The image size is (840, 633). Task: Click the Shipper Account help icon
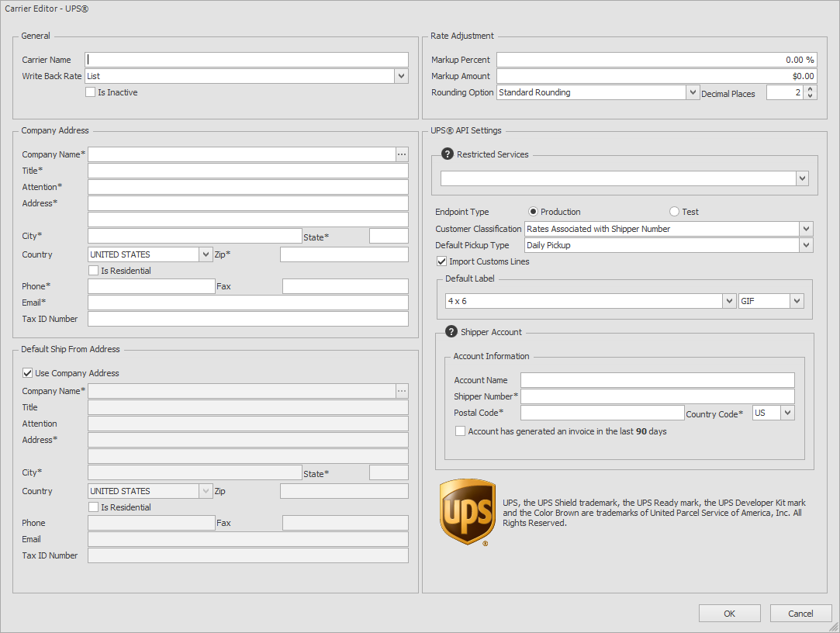click(451, 332)
